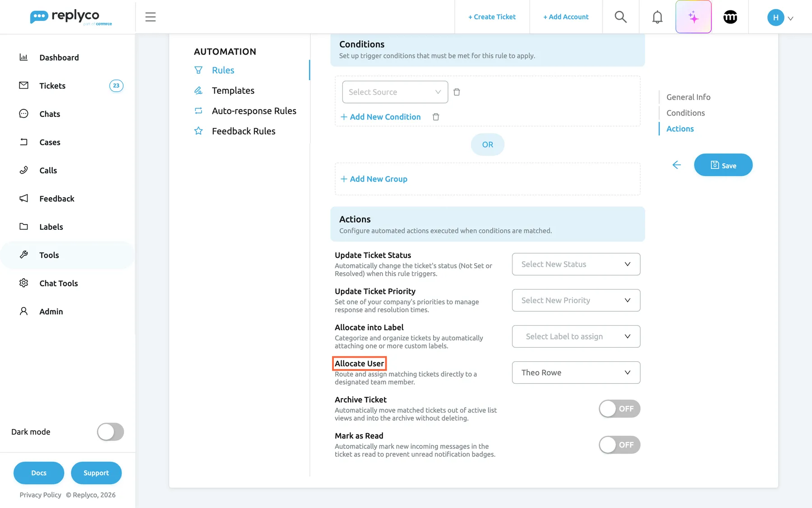Click the back arrow next to Save
This screenshot has height=508, width=812.
676,165
